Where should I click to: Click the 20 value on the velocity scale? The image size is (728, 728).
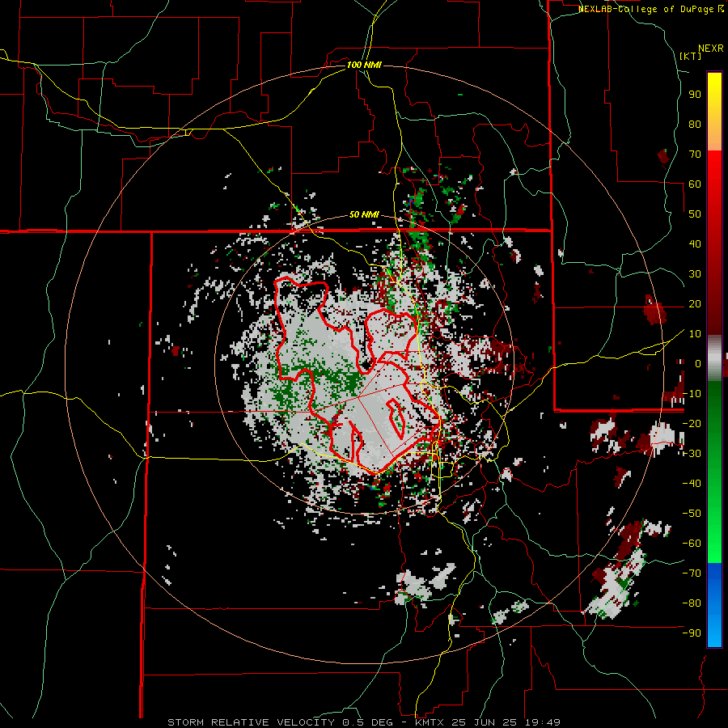click(x=695, y=303)
